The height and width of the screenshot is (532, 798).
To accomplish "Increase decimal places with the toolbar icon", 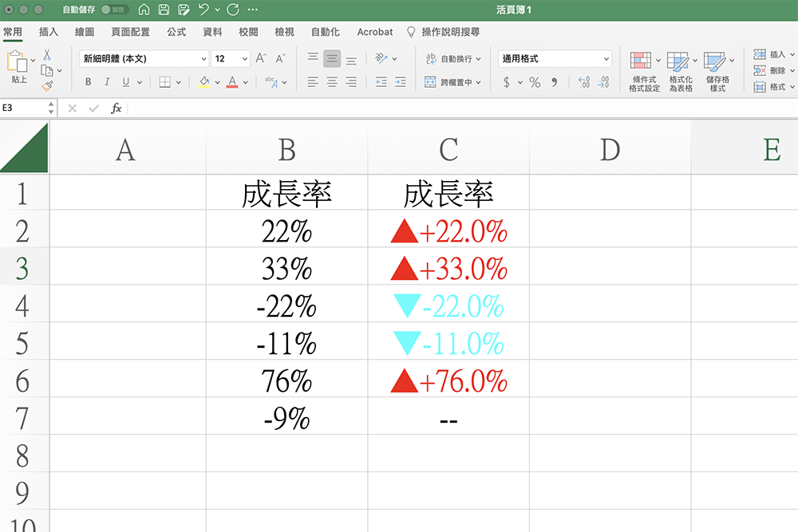I will [x=584, y=81].
